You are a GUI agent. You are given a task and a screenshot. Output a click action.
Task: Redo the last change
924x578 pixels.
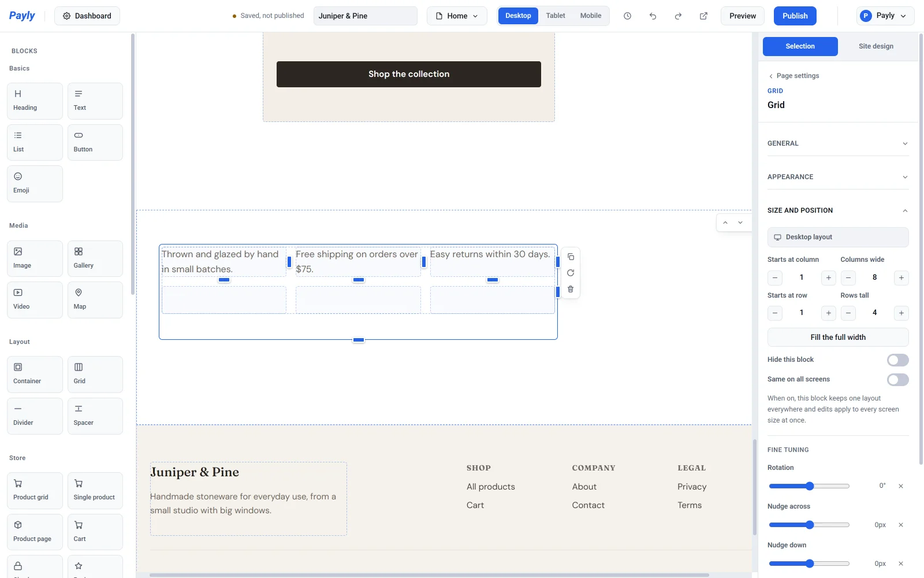(678, 16)
